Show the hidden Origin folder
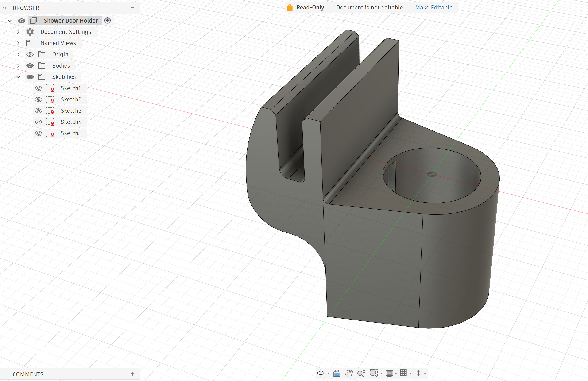588x381 pixels. [30, 54]
